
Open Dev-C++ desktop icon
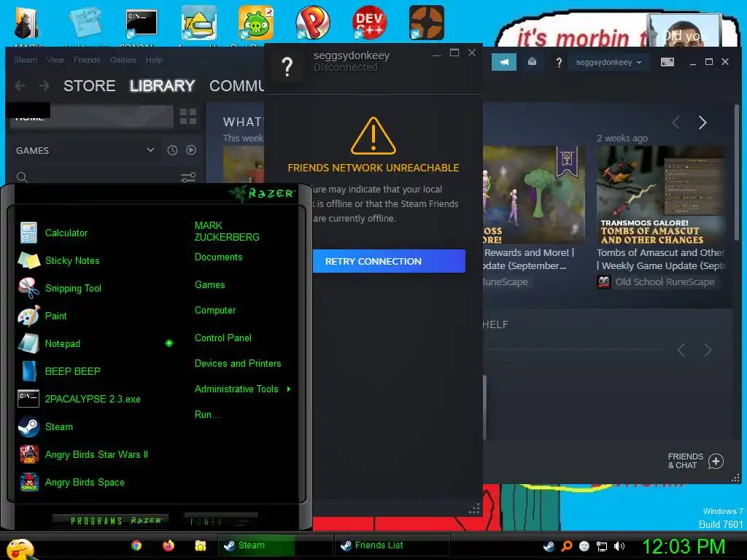369,23
